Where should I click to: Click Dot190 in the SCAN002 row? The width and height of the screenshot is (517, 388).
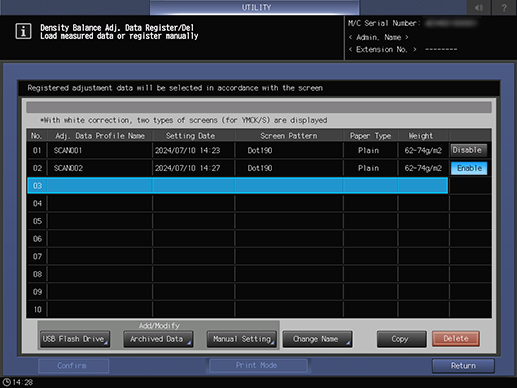[x=260, y=168]
